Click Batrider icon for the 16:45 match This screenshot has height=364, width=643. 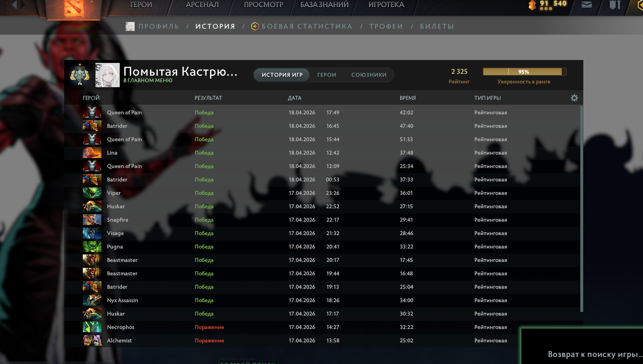click(x=92, y=126)
